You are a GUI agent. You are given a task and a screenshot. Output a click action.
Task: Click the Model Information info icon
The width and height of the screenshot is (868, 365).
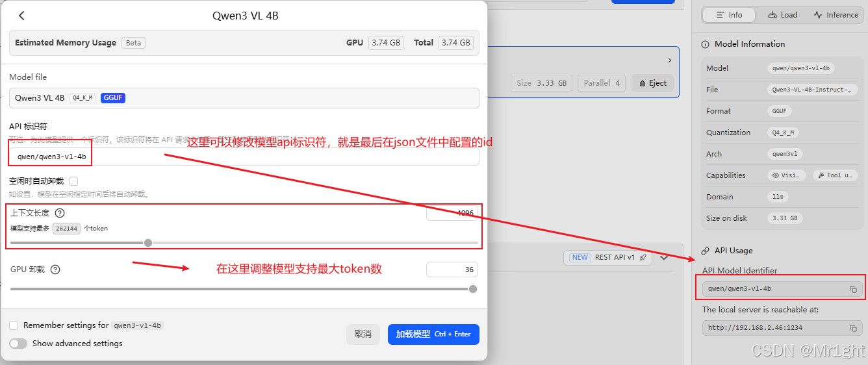tap(705, 44)
